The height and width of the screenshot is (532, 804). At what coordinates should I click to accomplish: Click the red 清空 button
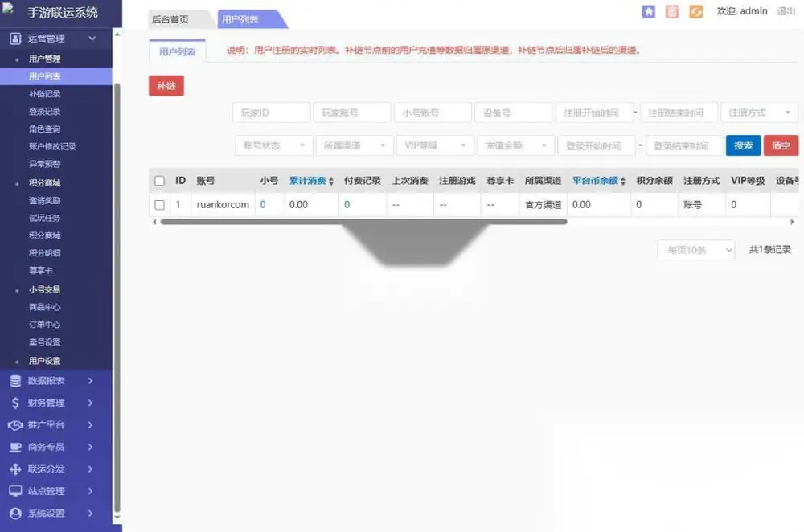781,145
